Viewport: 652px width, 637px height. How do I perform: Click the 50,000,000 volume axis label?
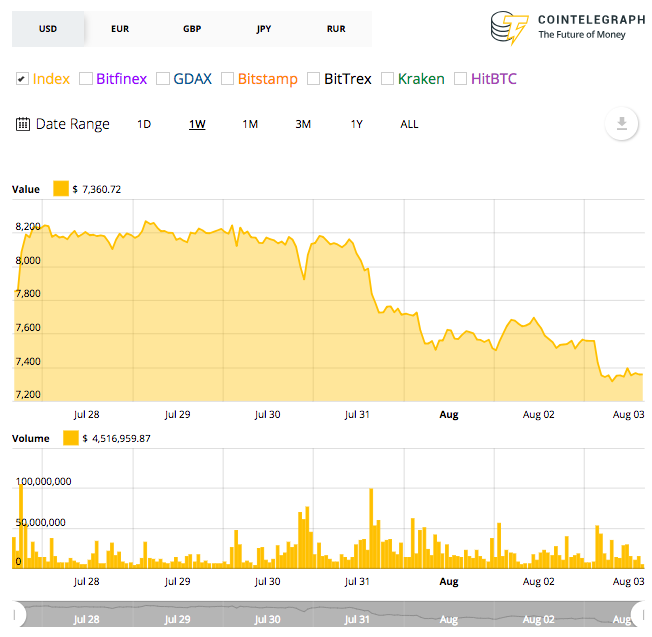click(x=40, y=522)
